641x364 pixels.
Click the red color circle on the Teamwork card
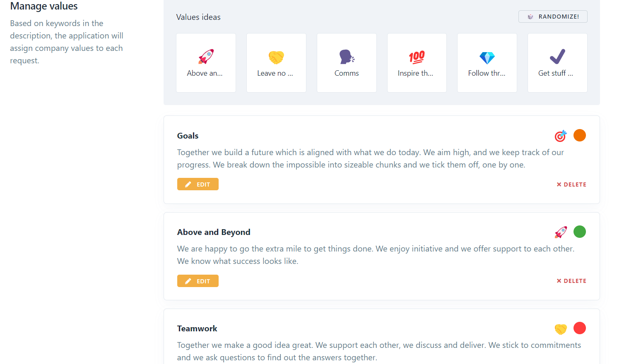click(580, 328)
